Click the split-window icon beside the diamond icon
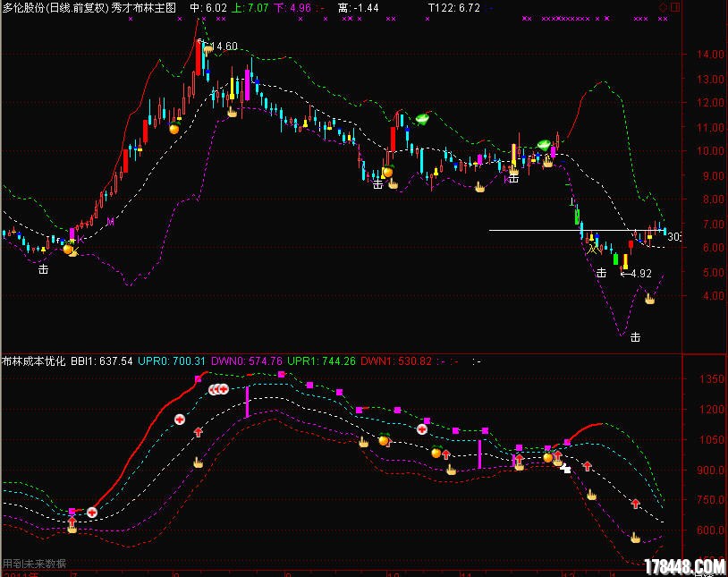Screen dimensions: 728x577 tap(675, 7)
